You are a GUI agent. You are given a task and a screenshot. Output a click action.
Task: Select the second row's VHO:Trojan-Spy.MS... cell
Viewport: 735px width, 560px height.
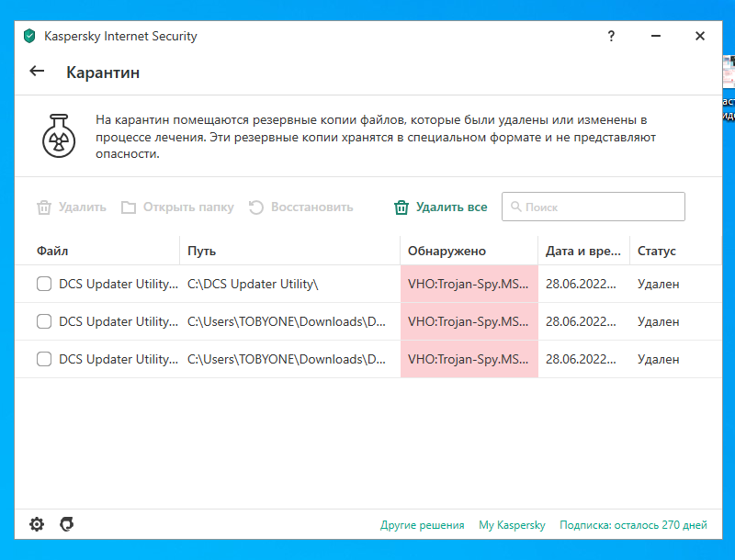click(469, 321)
